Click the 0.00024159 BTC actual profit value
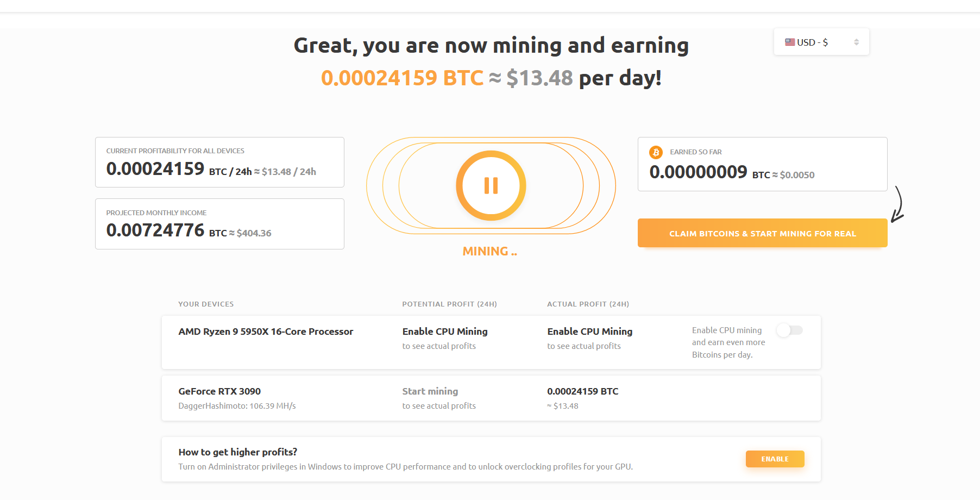Image resolution: width=980 pixels, height=500 pixels. point(582,391)
